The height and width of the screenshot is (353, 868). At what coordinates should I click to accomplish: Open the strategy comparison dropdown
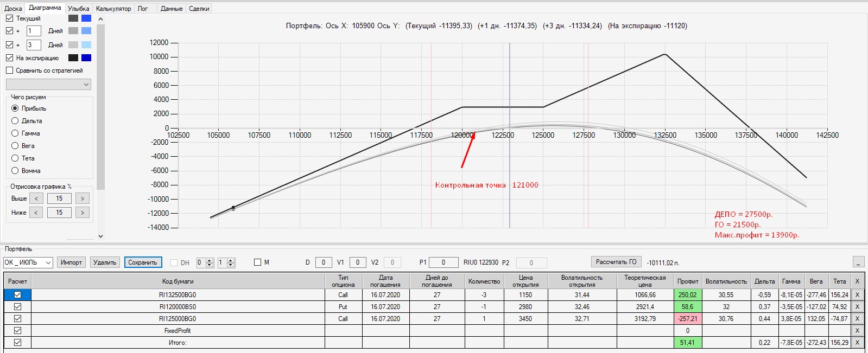(48, 85)
